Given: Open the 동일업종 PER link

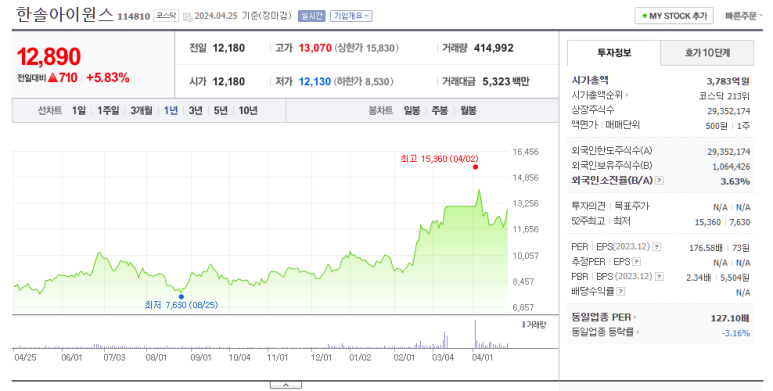Looking at the screenshot, I should pyautogui.click(x=604, y=318).
